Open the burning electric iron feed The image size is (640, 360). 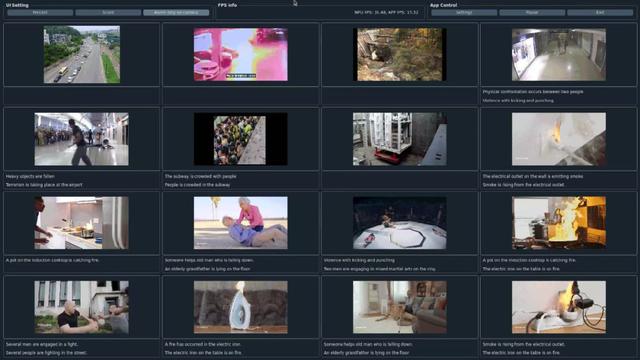tap(240, 307)
